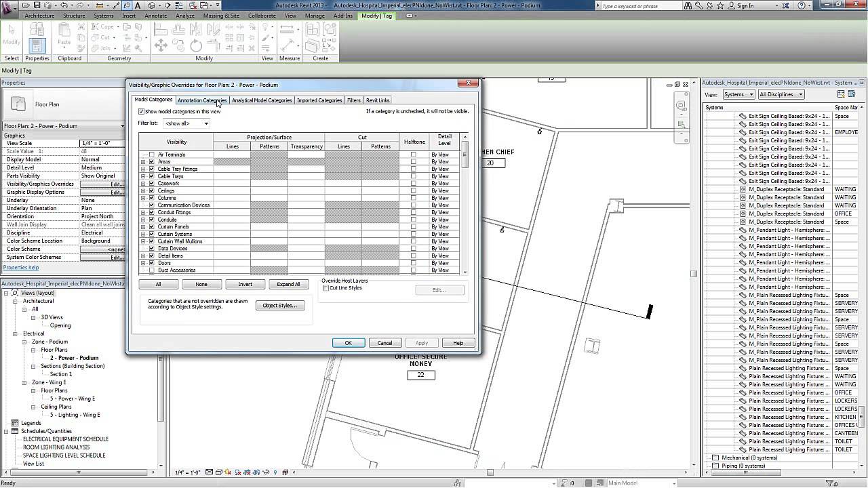This screenshot has height=488, width=868.
Task: Switch to the Filters tab
Action: 354,100
